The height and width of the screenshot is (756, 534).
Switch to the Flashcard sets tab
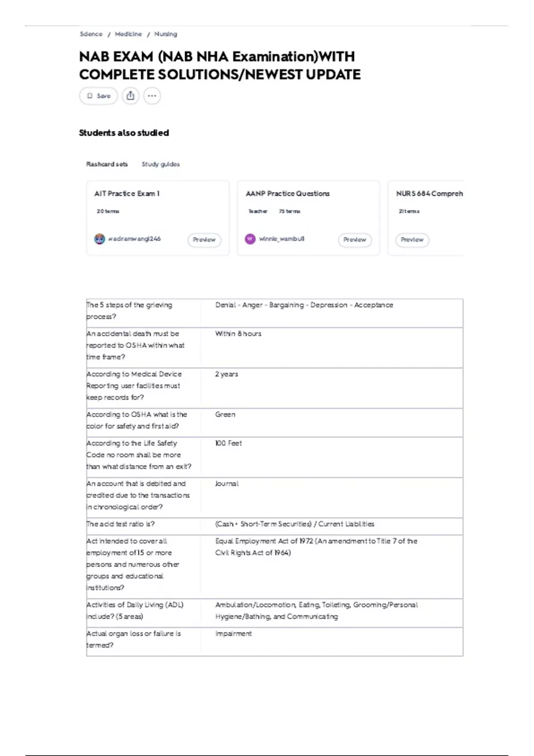[x=107, y=164]
